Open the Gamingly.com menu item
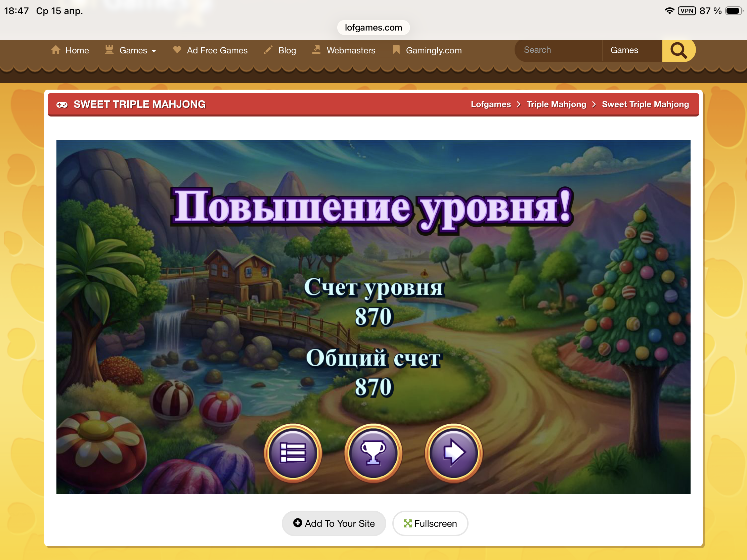Viewport: 747px width, 560px height. pyautogui.click(x=433, y=50)
